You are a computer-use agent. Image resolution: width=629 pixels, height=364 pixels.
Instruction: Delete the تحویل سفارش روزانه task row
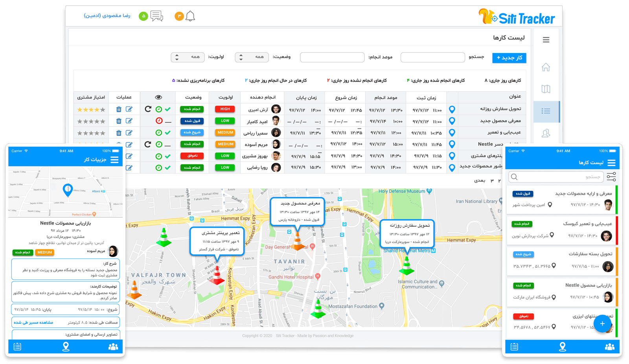click(x=119, y=109)
